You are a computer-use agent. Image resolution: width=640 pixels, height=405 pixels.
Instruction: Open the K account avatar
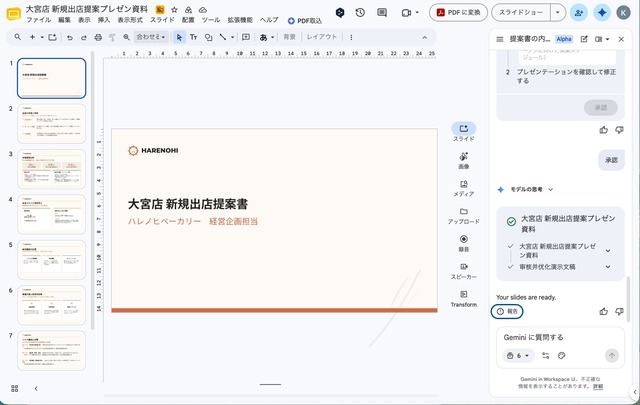pyautogui.click(x=623, y=13)
